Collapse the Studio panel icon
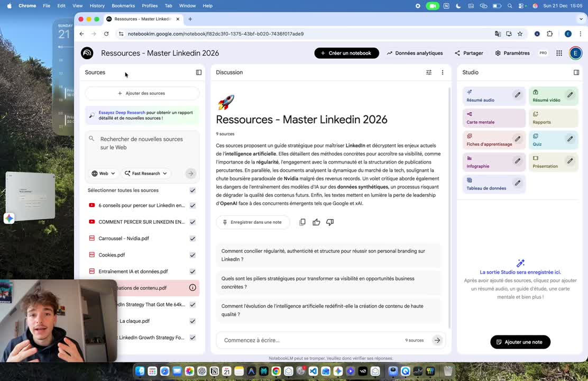The width and height of the screenshot is (588, 381). (576, 72)
